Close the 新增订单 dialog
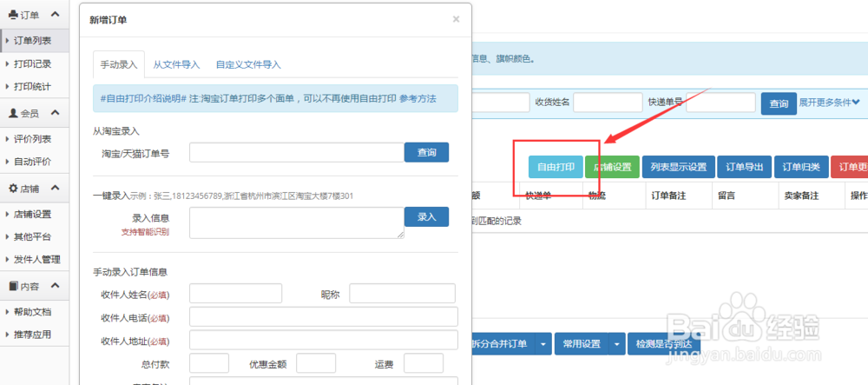The width and height of the screenshot is (868, 385). point(457,19)
